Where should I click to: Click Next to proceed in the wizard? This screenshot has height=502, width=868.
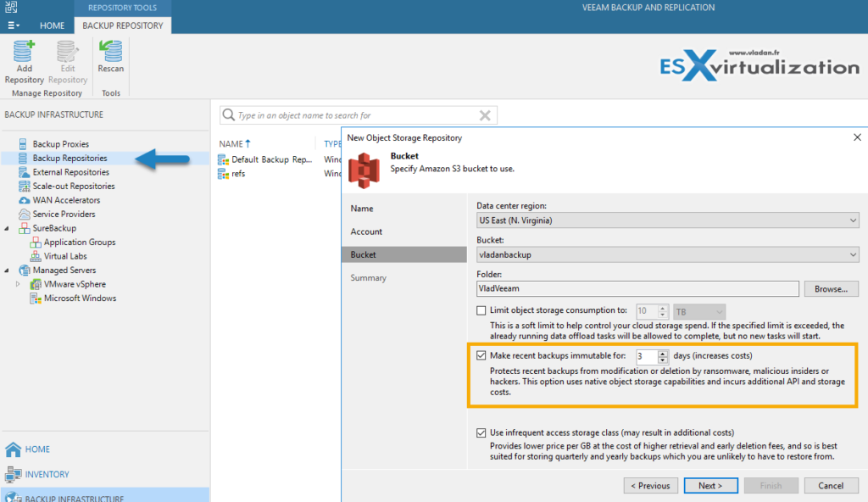(710, 485)
